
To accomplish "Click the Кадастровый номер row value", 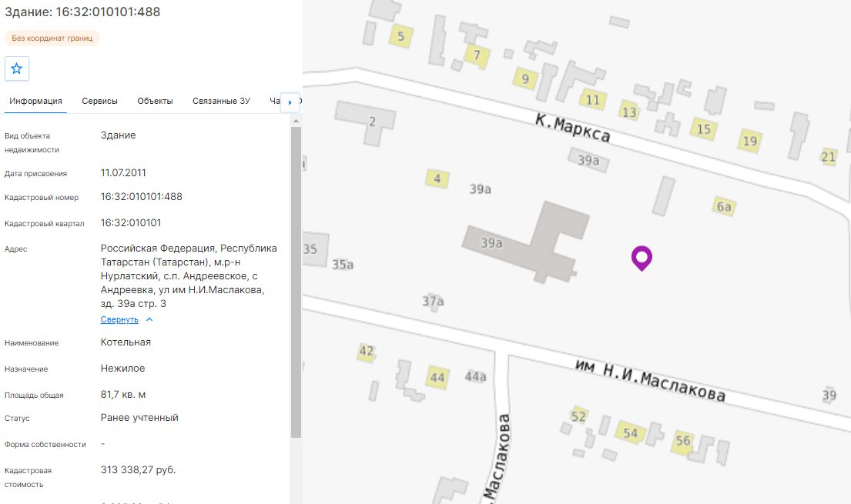I will tap(142, 197).
